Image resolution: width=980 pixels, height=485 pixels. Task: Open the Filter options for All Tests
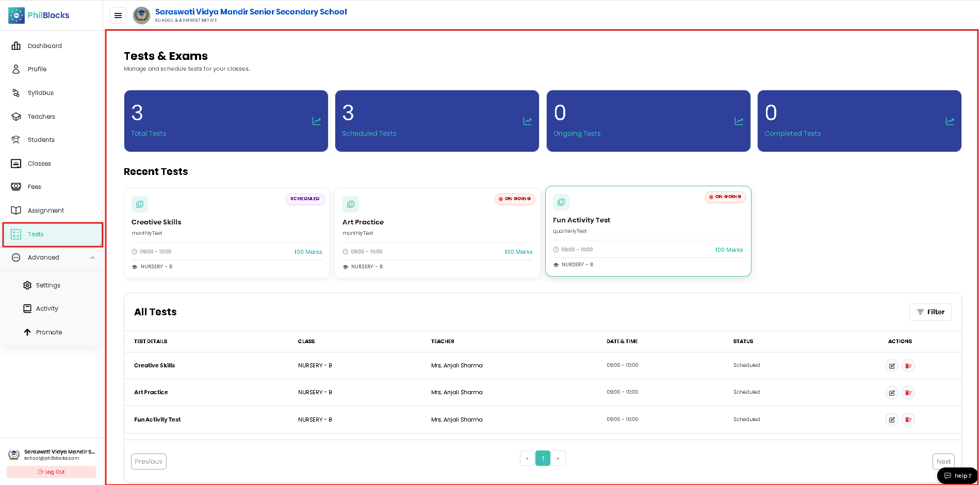930,312
